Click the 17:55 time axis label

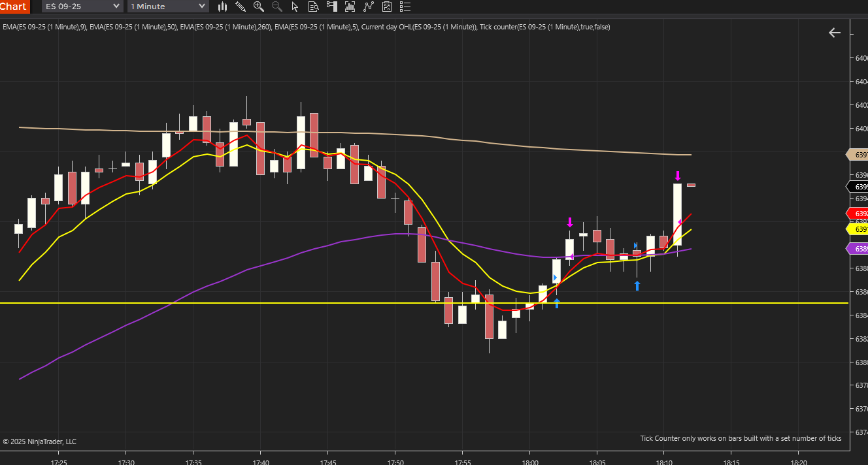(462, 462)
